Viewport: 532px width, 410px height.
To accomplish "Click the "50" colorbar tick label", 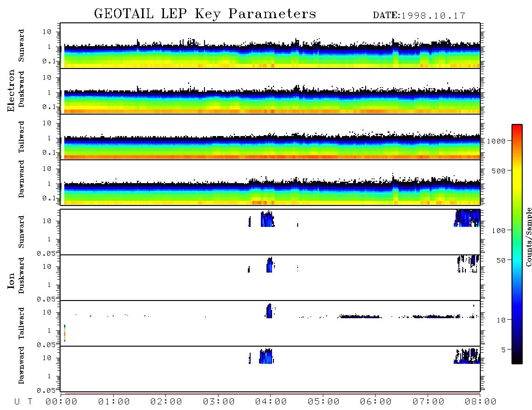I will coord(501,260).
